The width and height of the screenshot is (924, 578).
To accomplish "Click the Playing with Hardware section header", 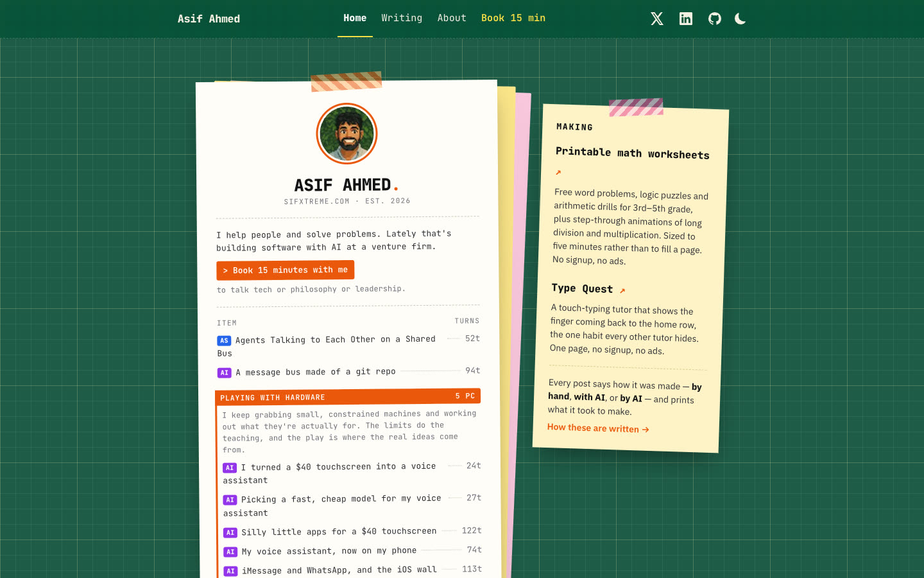I will [348, 397].
